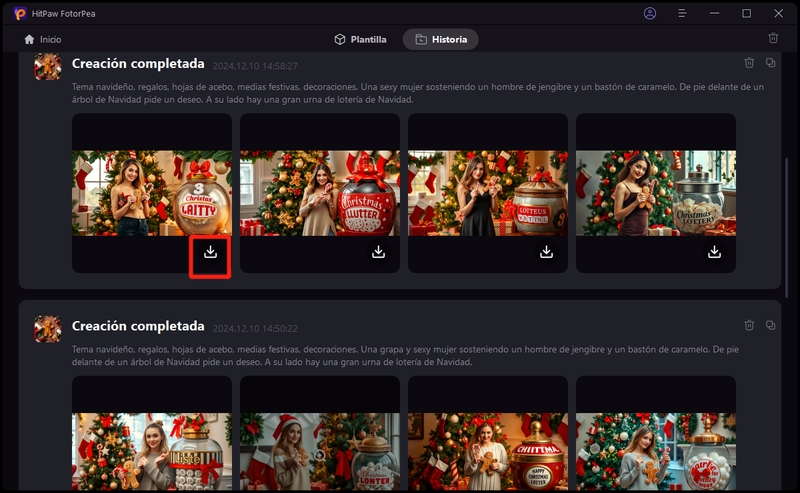Click the first 'Creación completada' heading
The width and height of the screenshot is (800, 493).
pos(138,63)
